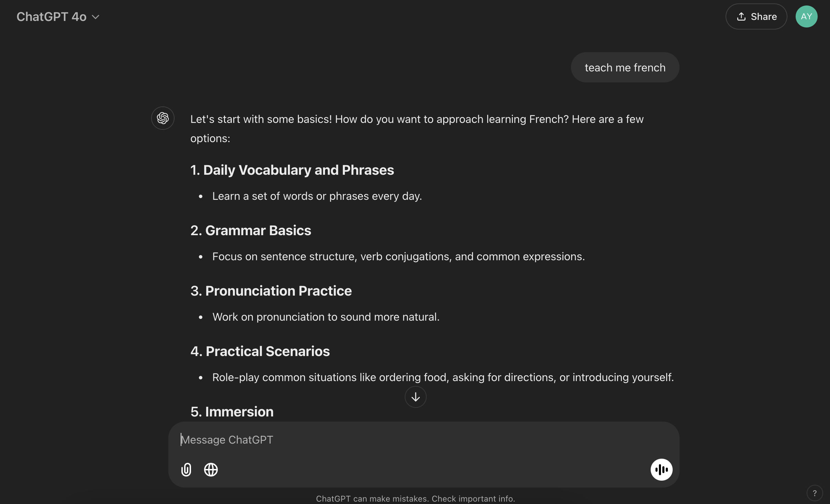
Task: Select the Pronunciation Practice heading
Action: tap(271, 291)
